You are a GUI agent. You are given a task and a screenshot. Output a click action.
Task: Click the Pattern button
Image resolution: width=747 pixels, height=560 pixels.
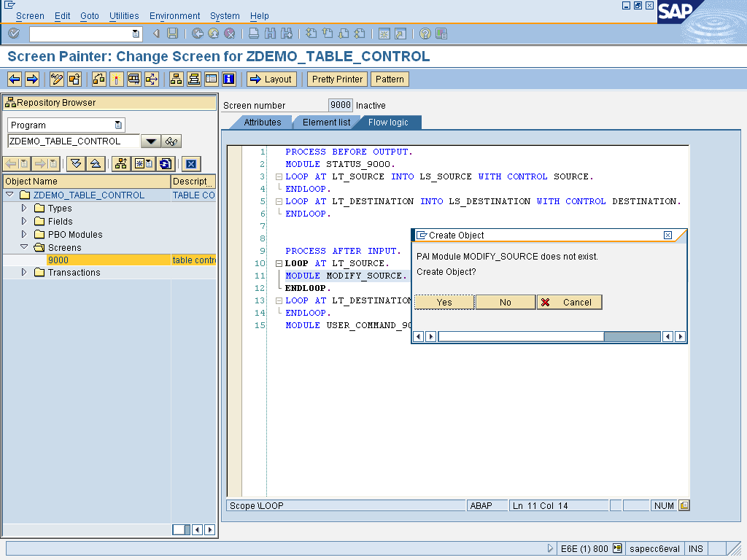coord(390,79)
